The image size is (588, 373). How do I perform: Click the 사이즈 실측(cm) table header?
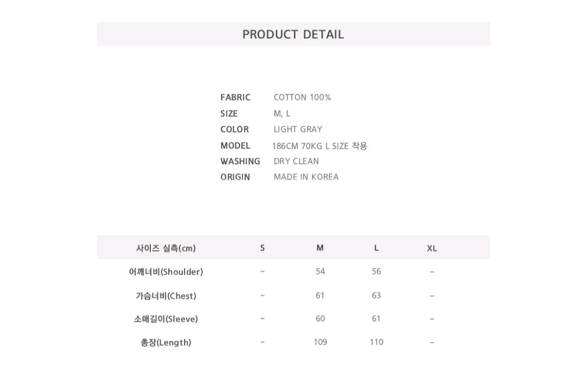[166, 248]
